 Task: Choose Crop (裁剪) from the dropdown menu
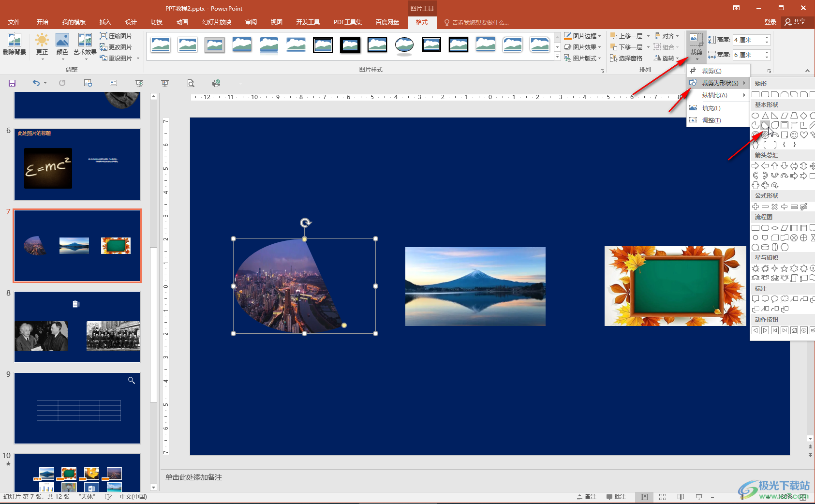point(718,71)
